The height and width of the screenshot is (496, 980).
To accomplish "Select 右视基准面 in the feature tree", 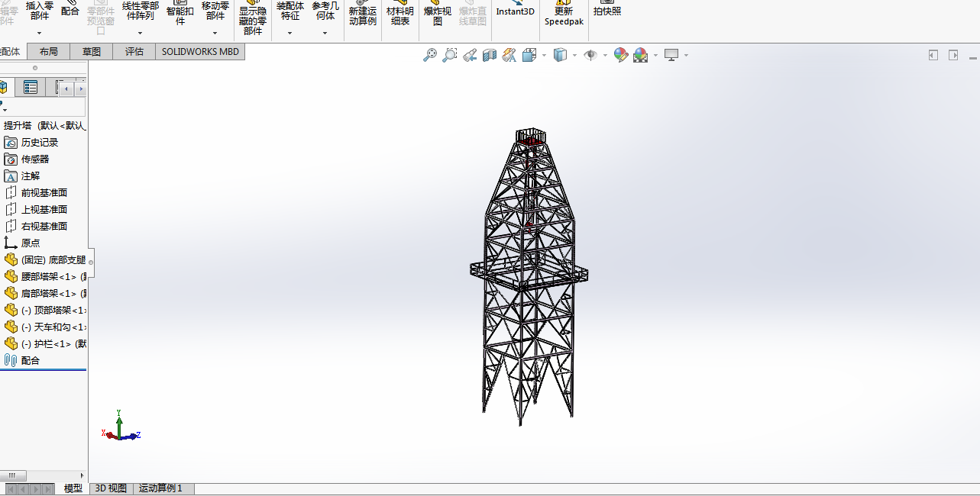I will coord(36,227).
